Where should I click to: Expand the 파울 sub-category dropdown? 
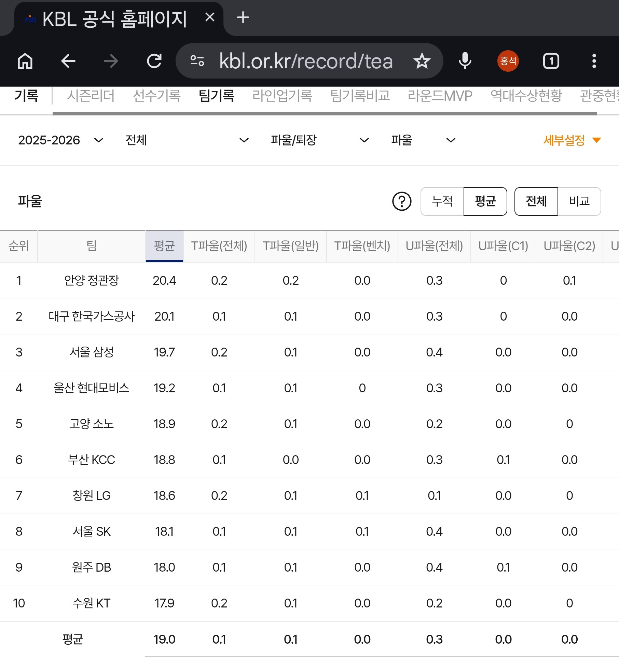point(423,140)
